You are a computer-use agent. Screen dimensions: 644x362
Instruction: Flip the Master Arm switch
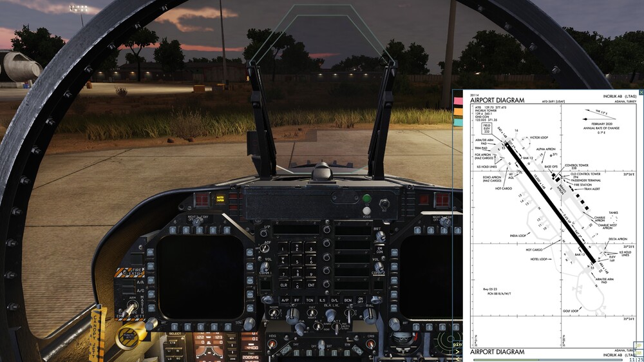132,307
